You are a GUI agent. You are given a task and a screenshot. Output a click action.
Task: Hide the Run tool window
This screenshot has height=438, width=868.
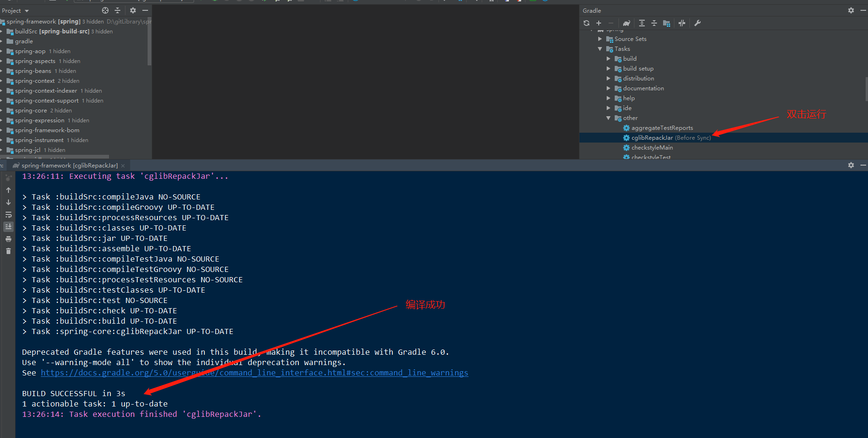(x=863, y=165)
